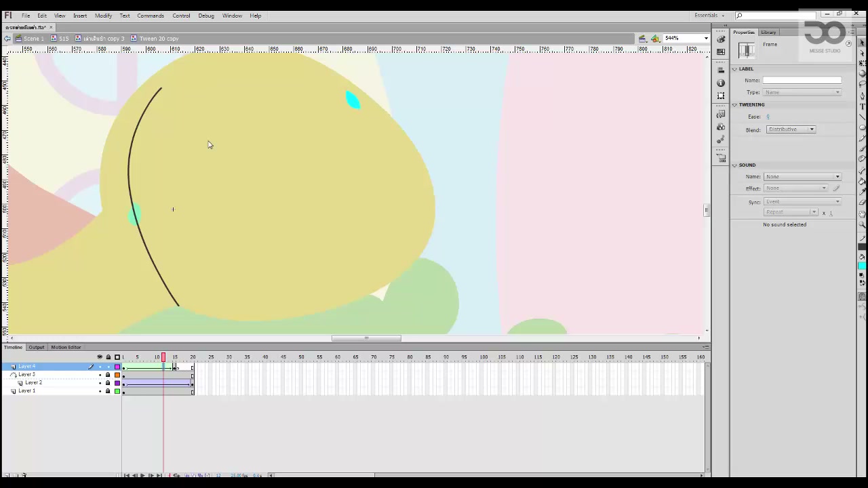The width and height of the screenshot is (868, 488).
Task: Select the Paint Bucket tool
Action: coord(862,182)
